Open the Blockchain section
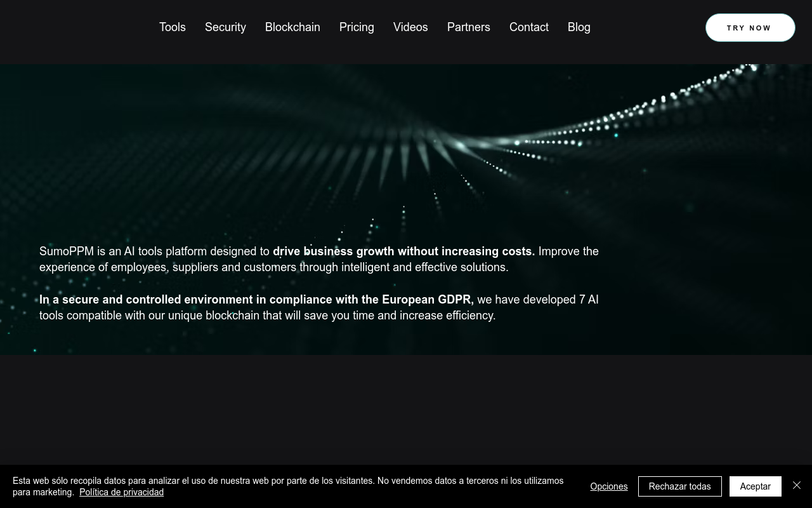The height and width of the screenshot is (508, 812). tap(292, 27)
